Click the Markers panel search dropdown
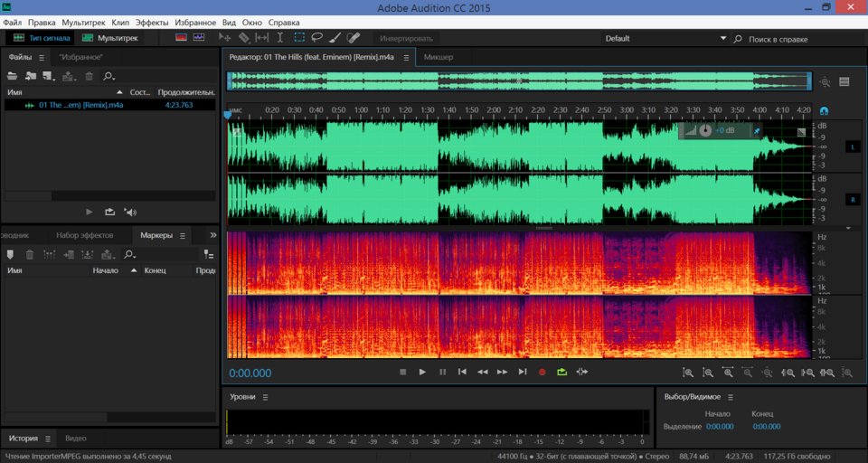The width and height of the screenshot is (868, 463). 129,255
